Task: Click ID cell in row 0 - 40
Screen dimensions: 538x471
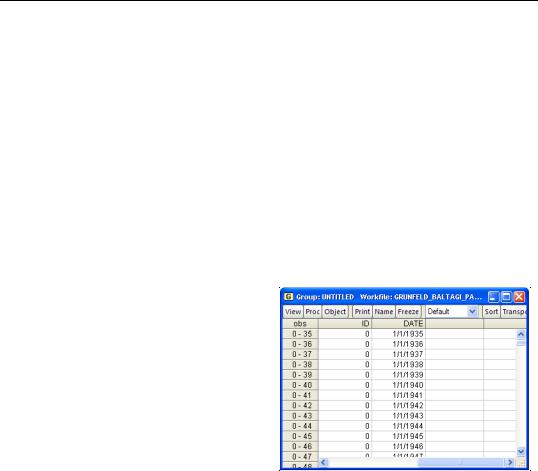Action: [x=345, y=385]
